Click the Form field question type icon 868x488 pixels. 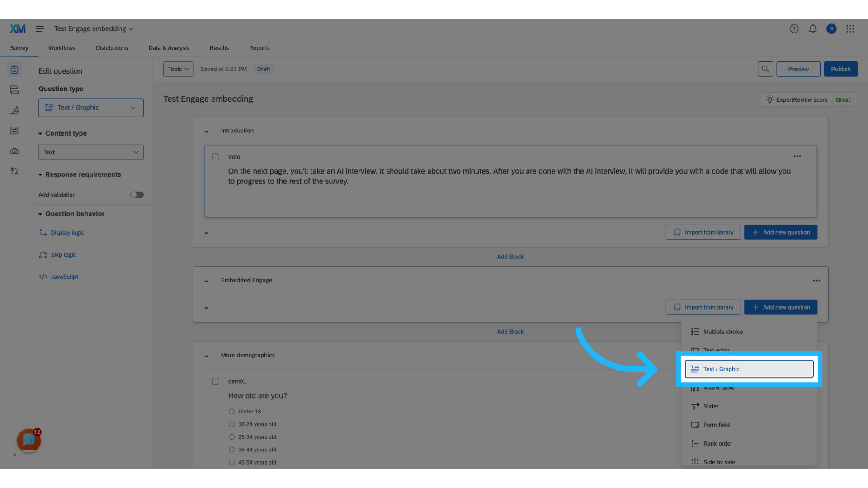695,425
